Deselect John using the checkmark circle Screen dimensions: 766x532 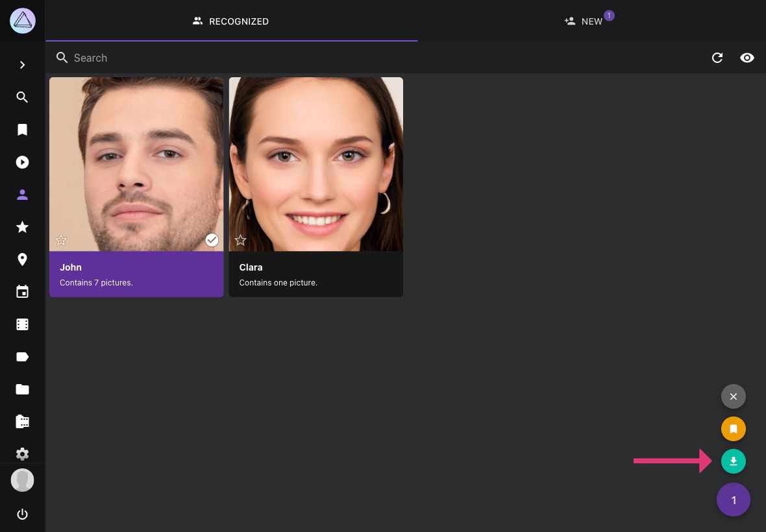click(212, 240)
